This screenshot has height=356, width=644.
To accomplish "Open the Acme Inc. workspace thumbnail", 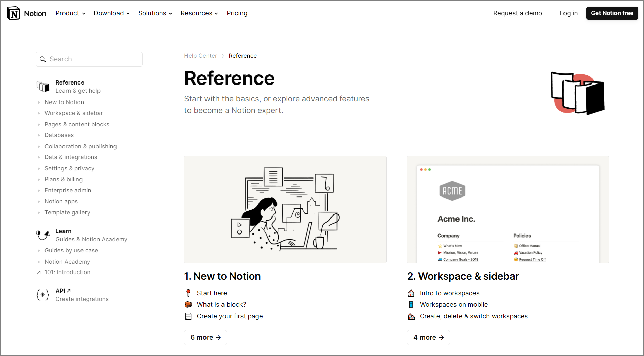I will click(x=508, y=209).
